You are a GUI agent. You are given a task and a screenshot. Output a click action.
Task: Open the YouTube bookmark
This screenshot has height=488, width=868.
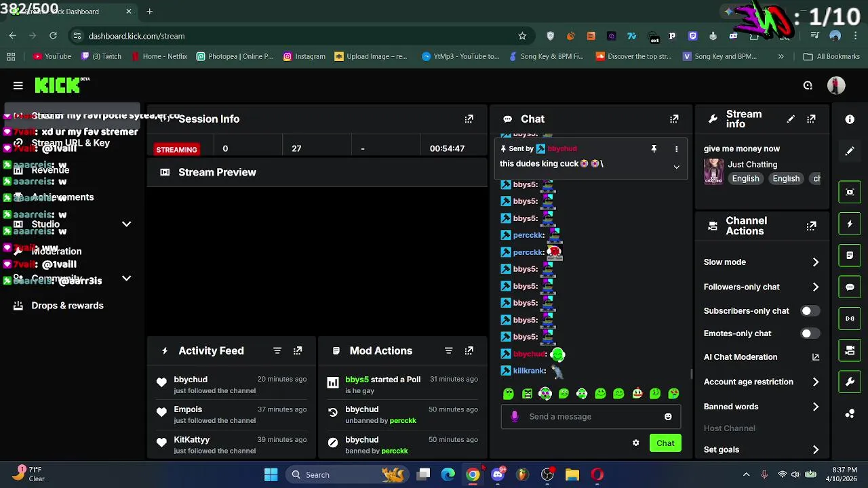(x=52, y=57)
